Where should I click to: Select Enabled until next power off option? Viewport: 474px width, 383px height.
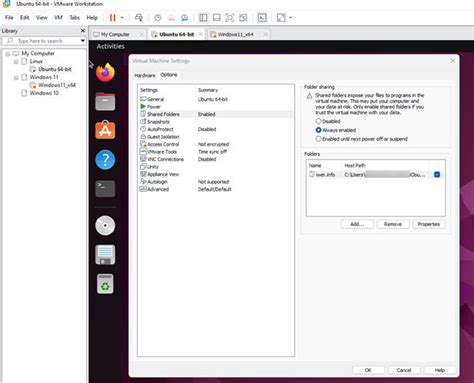(x=361, y=139)
